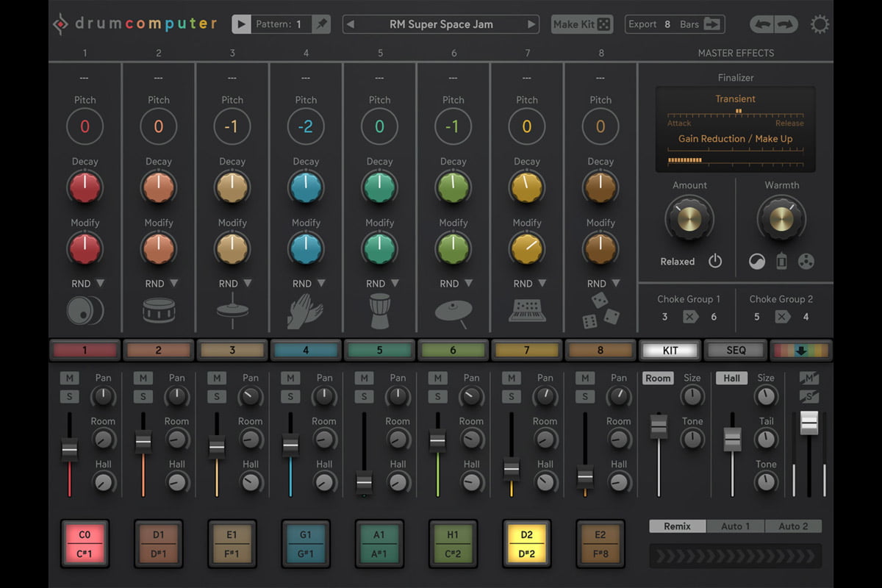Viewport: 882px width, 588px height.
Task: Select the Auto 1 tab
Action: click(x=735, y=526)
